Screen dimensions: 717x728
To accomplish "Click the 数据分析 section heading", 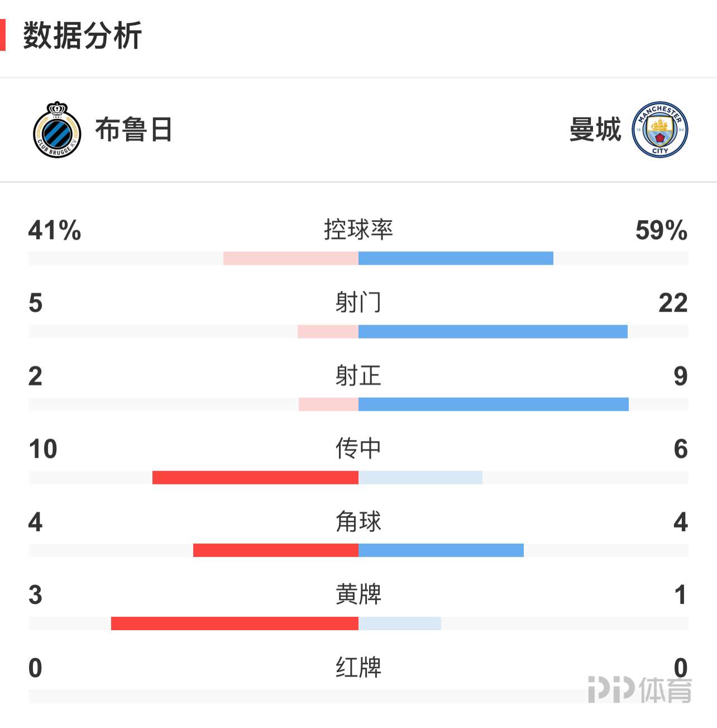I will click(82, 36).
